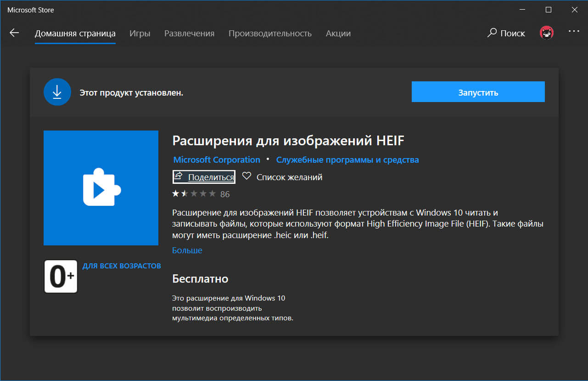Click the Поиск search button
Screen dimensions: 588x381
[x=506, y=33]
